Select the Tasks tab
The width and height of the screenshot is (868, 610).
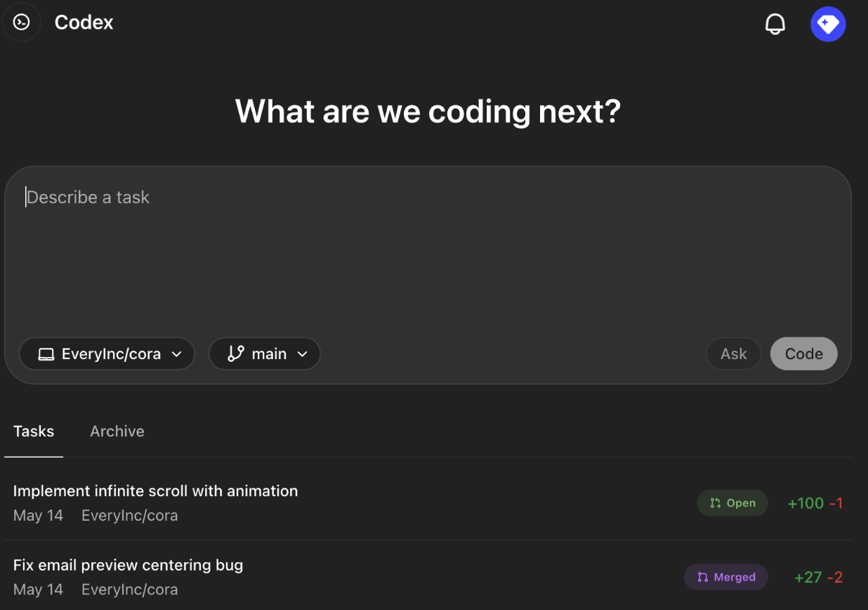[x=33, y=431]
